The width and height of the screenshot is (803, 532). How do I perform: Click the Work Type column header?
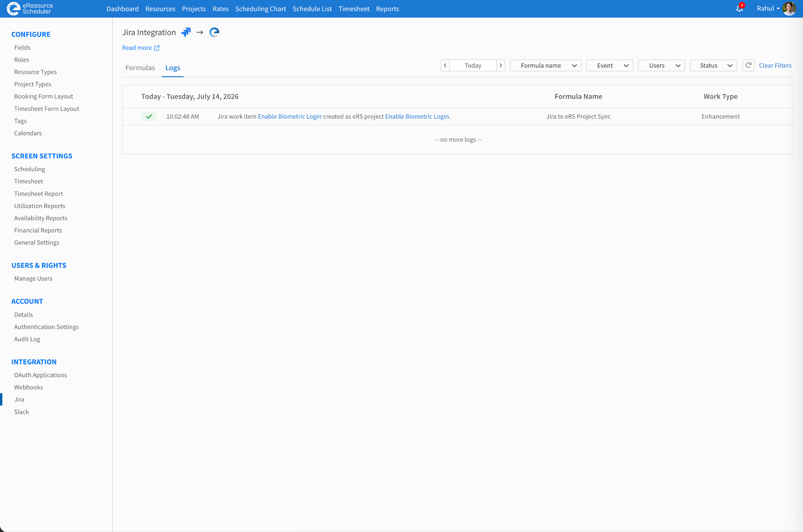point(720,96)
